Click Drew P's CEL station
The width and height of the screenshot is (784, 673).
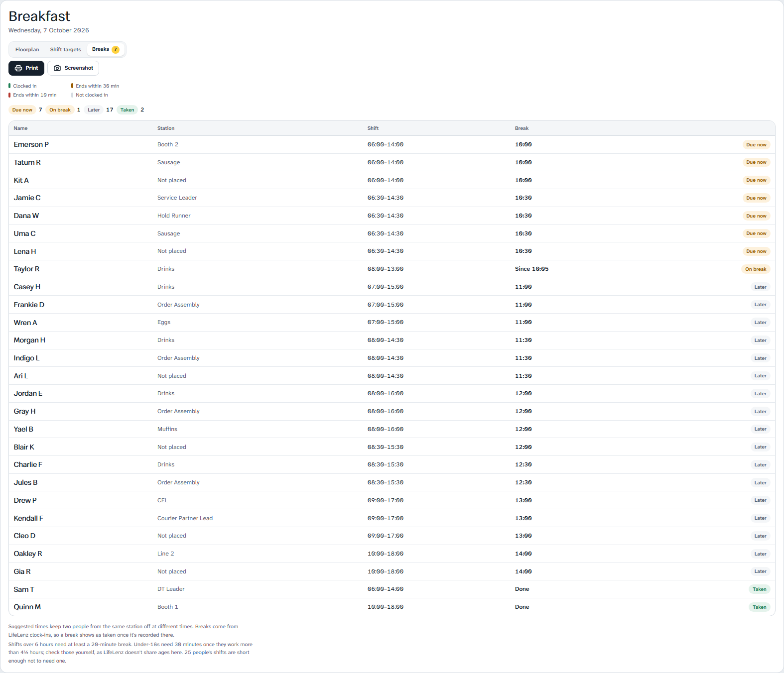point(163,500)
